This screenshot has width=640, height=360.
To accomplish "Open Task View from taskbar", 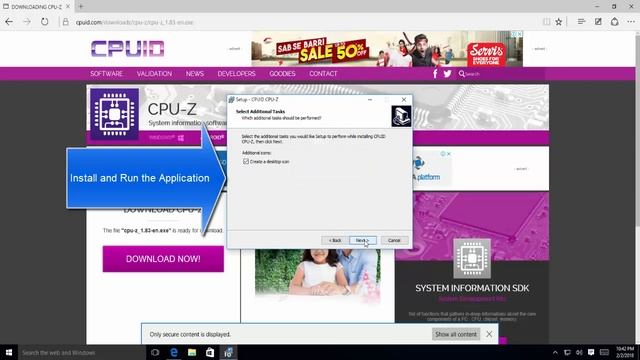I will click(155, 353).
